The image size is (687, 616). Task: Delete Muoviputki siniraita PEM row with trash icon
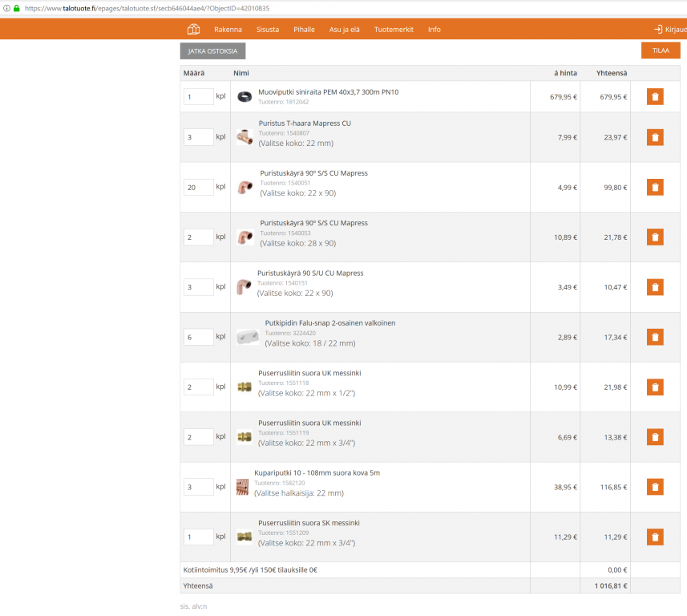pos(655,97)
